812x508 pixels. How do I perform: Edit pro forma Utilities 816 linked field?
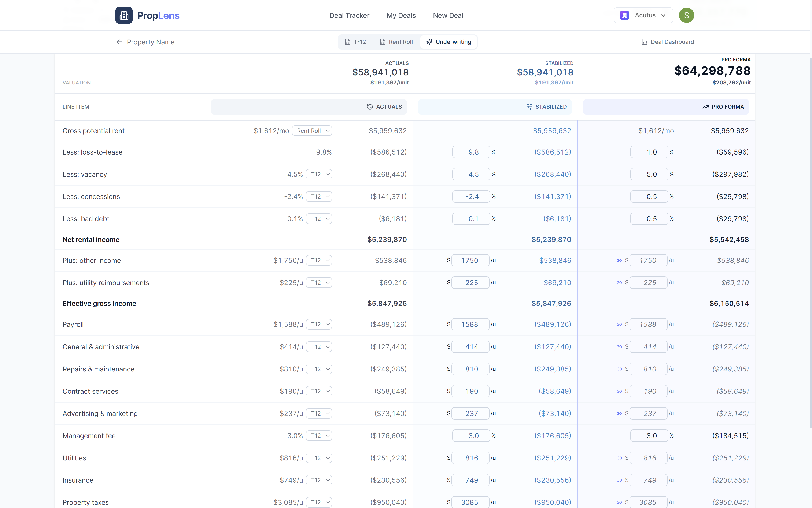click(x=649, y=458)
